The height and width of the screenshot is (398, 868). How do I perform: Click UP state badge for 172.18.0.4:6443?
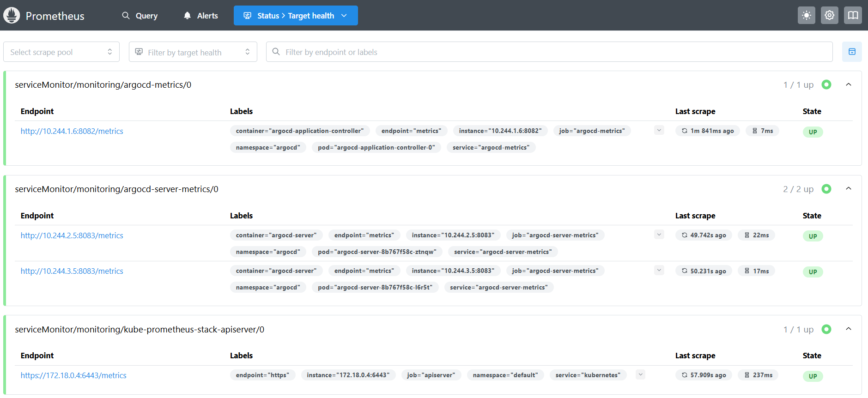(813, 376)
